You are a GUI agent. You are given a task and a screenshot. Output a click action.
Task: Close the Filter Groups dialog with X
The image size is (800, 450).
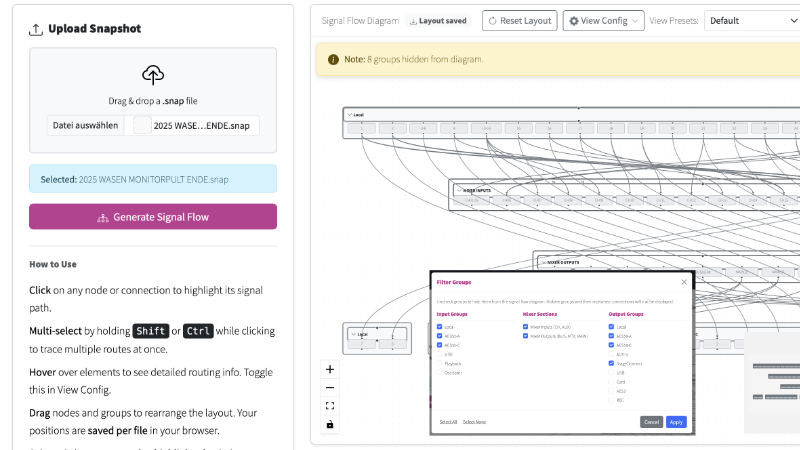684,282
